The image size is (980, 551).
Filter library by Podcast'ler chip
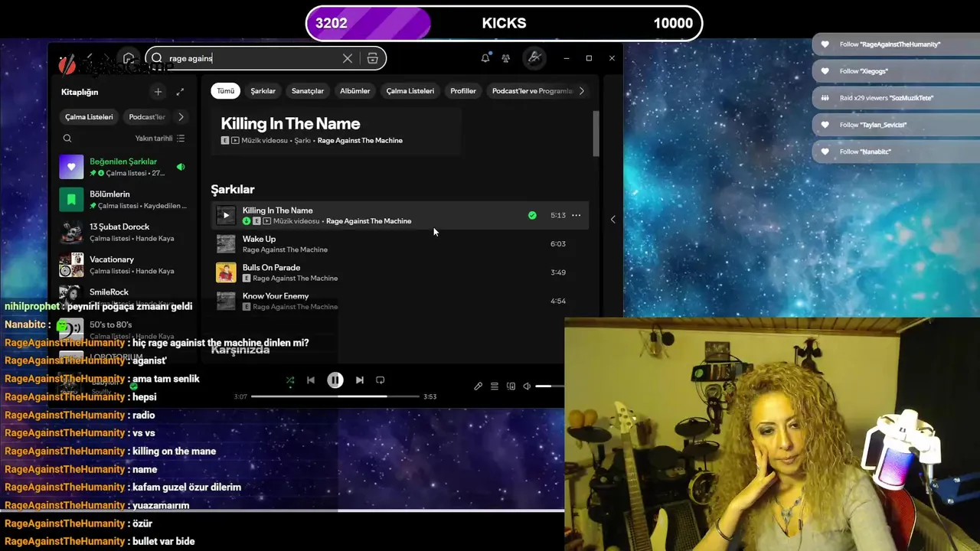click(x=147, y=117)
